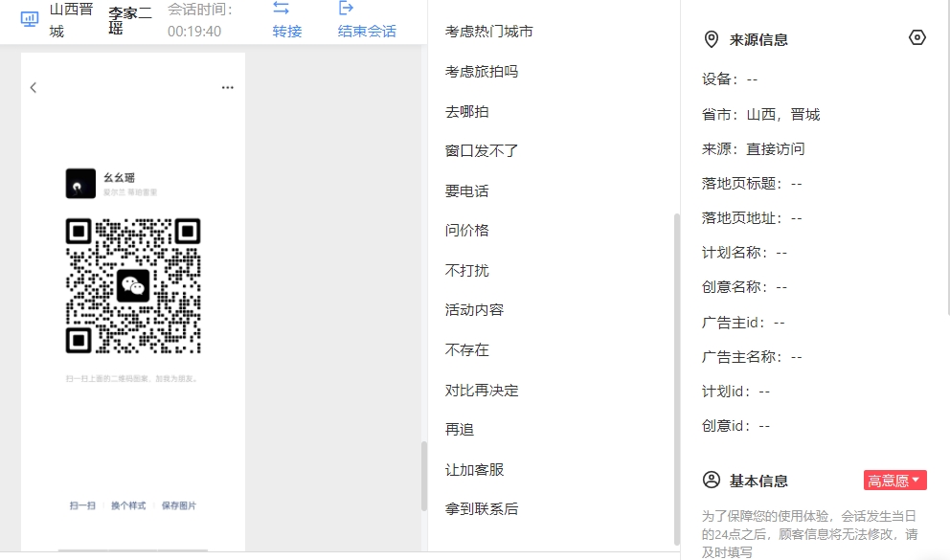Click the quick reply list scrollbar
The height and width of the screenshot is (560, 950).
tap(677, 379)
